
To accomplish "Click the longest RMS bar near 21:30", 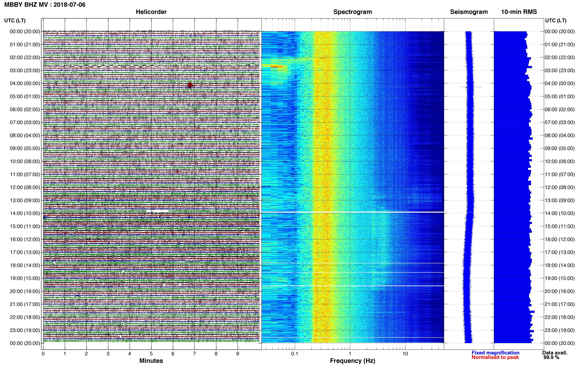I will 514,312.
